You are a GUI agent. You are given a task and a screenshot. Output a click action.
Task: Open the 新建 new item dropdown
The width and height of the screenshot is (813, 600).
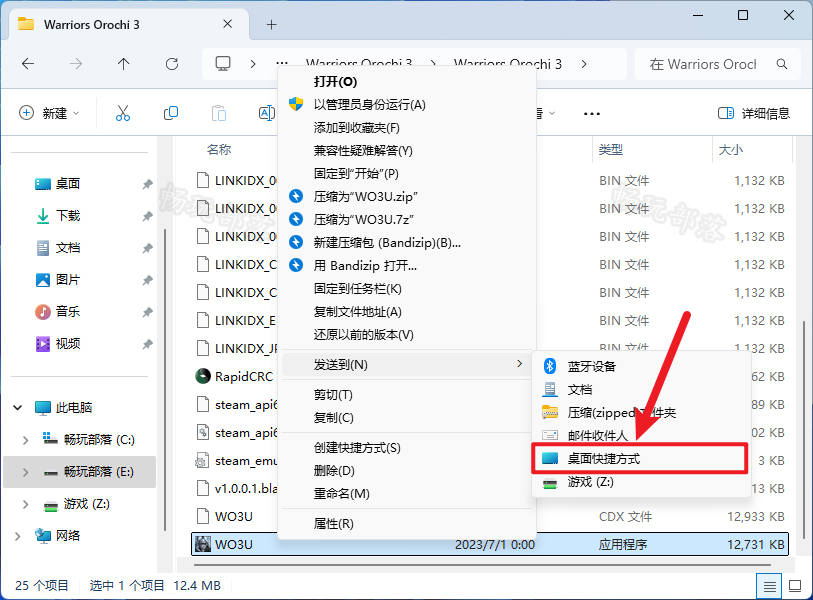[49, 113]
